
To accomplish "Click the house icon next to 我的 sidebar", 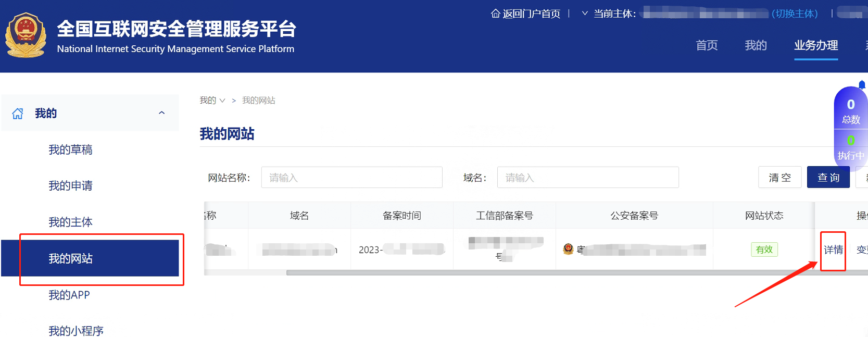I will [18, 114].
